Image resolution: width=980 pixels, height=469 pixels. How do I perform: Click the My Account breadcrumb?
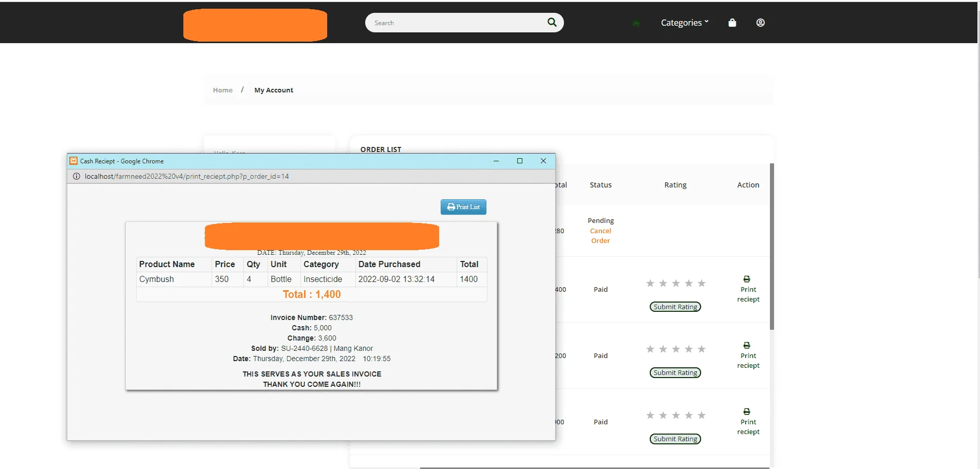[x=274, y=90]
